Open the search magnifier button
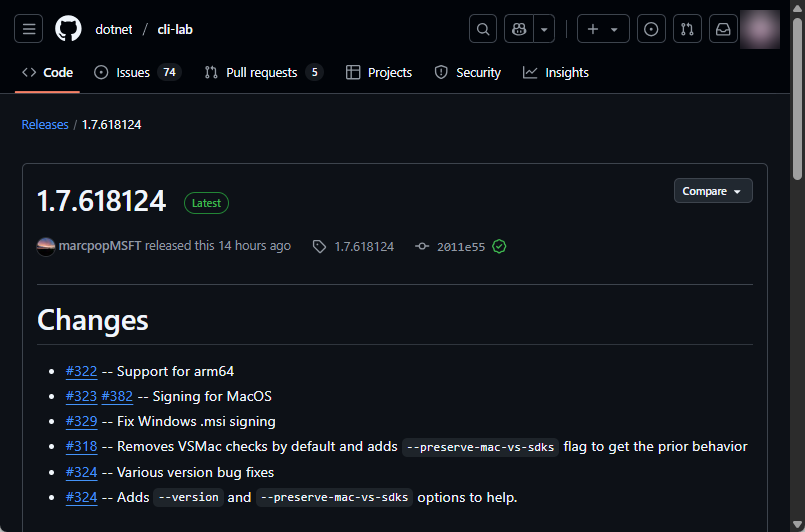Screen dimensions: 805x532 pyautogui.click(x=483, y=29)
